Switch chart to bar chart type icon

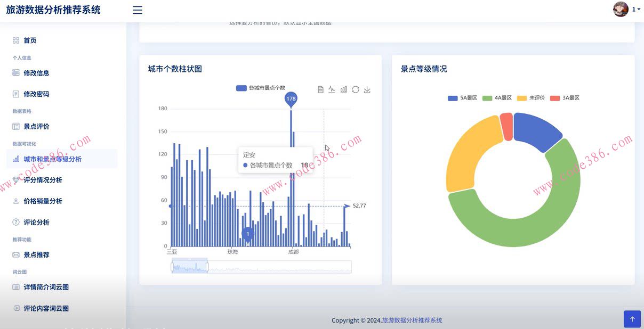coord(343,89)
